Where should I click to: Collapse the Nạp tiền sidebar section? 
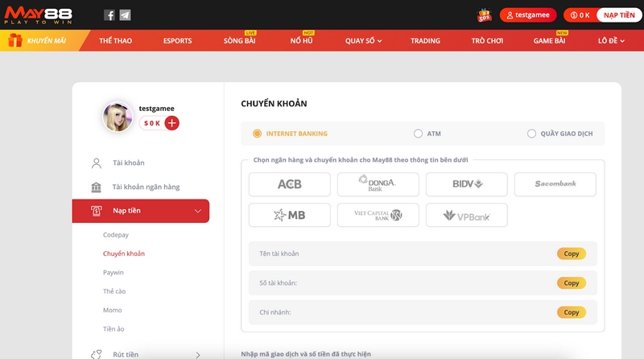coord(198,211)
